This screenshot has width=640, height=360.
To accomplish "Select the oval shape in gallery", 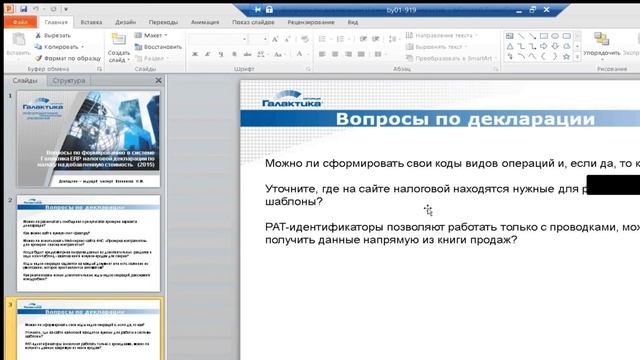I will (x=555, y=36).
